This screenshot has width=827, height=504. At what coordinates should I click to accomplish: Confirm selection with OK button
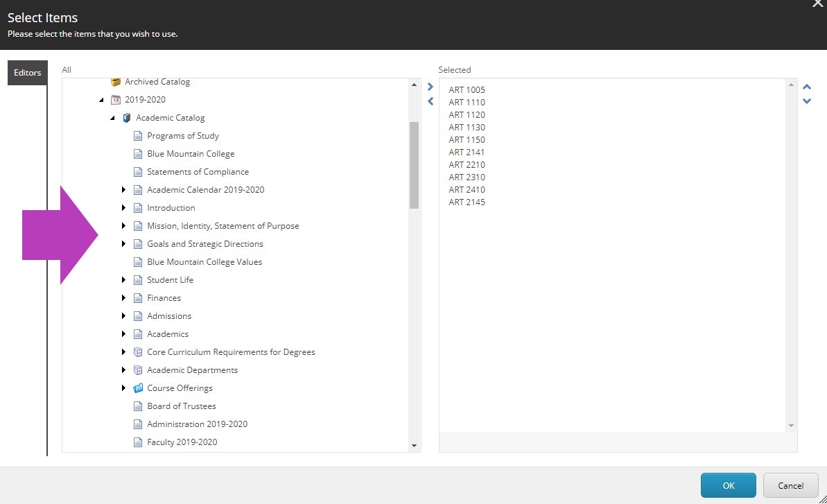click(729, 485)
